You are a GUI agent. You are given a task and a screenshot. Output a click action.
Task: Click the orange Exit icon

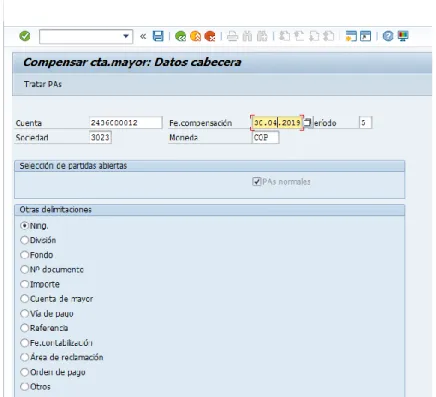[195, 36]
